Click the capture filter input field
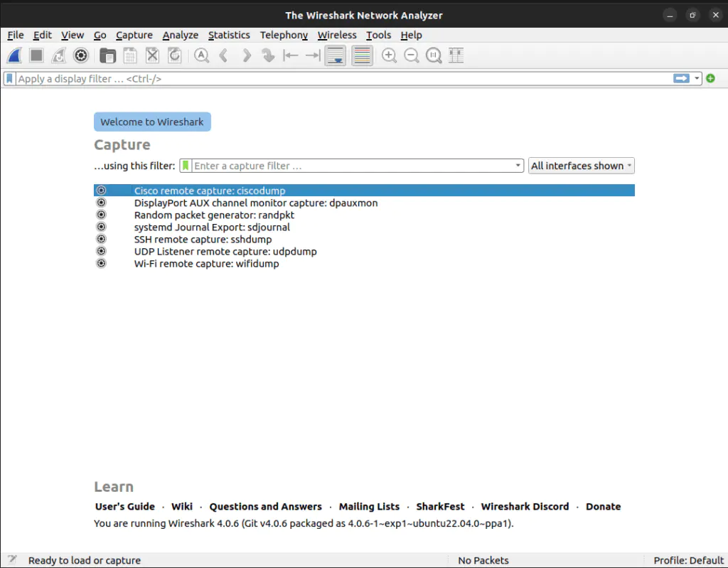This screenshot has width=728, height=568. [352, 166]
